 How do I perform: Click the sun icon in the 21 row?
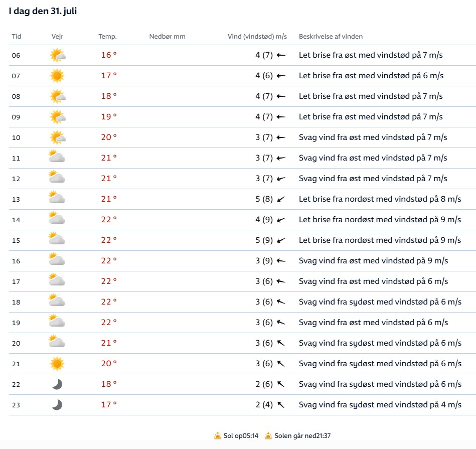click(57, 363)
